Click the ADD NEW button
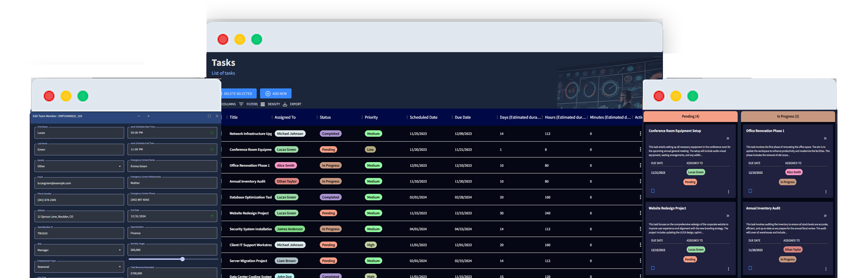868x278 pixels. pyautogui.click(x=276, y=93)
